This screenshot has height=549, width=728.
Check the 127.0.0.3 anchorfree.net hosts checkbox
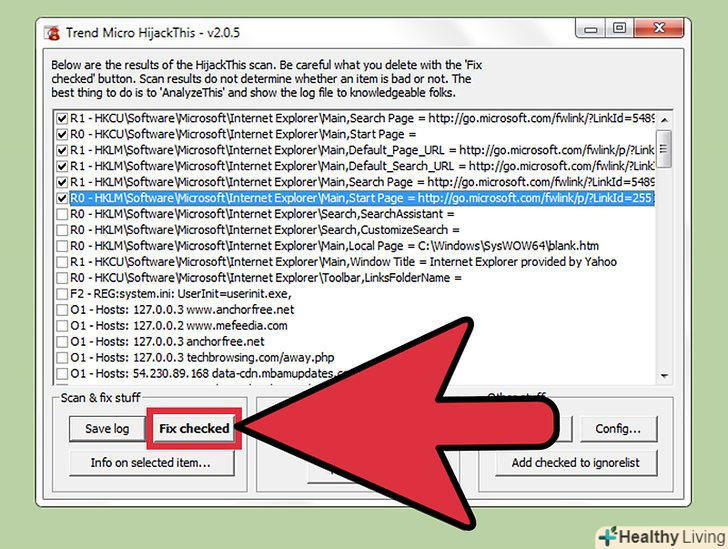pyautogui.click(x=62, y=342)
